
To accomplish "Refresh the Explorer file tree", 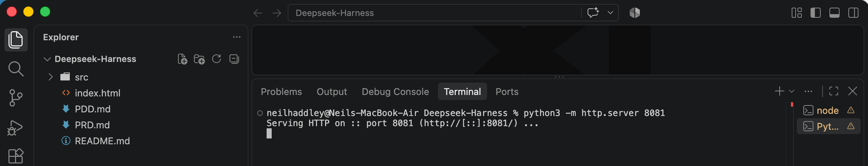I will tap(216, 59).
